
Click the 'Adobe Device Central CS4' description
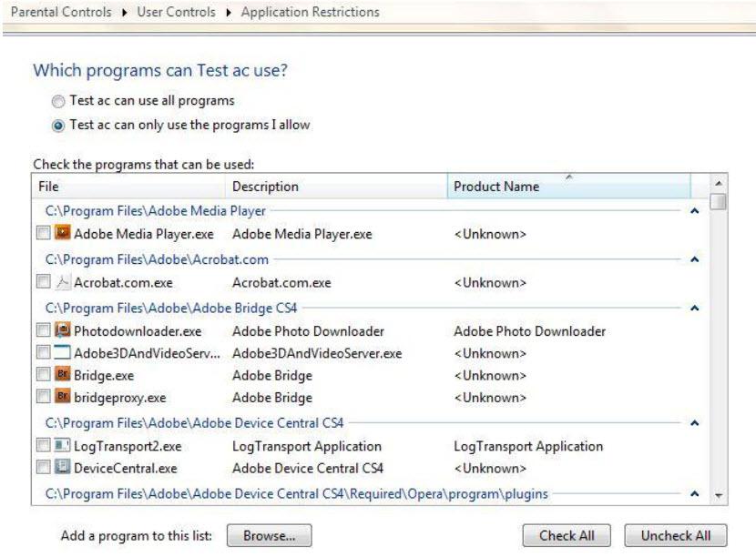pos(308,469)
